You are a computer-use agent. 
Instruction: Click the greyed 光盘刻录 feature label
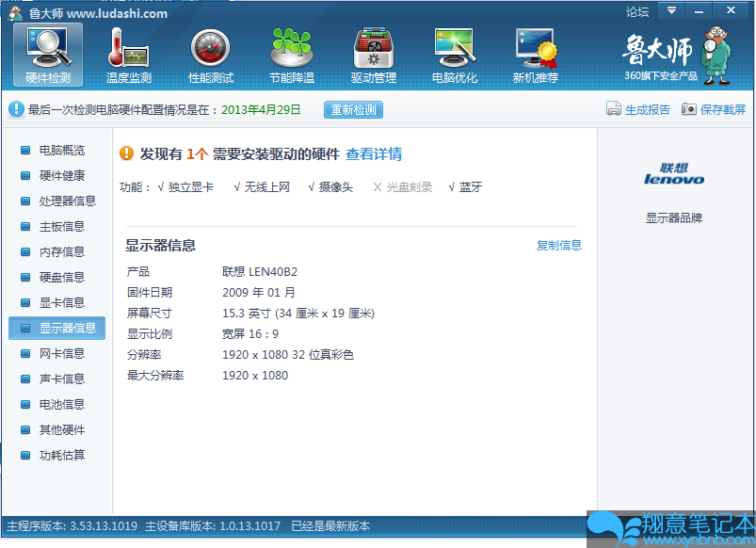pyautogui.click(x=409, y=187)
